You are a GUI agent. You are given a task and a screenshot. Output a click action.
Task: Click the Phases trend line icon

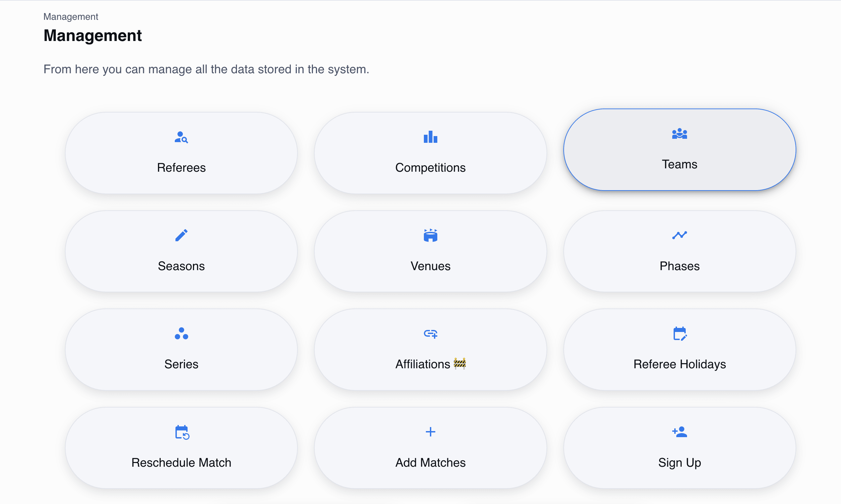pyautogui.click(x=679, y=235)
